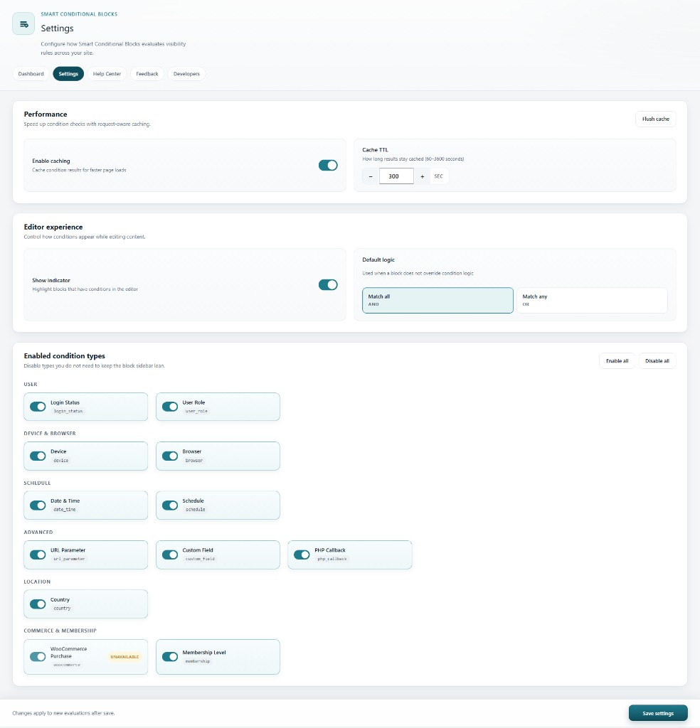
Task: Increase Cache TTL with plus button
Action: pyautogui.click(x=423, y=176)
